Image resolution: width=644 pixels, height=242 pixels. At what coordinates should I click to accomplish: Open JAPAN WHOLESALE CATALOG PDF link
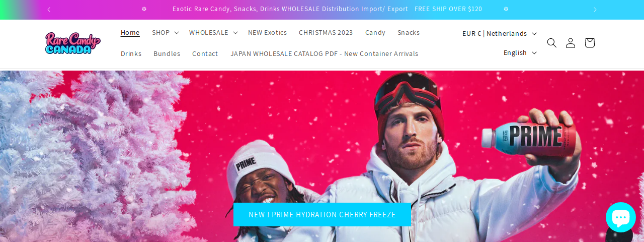(x=324, y=53)
